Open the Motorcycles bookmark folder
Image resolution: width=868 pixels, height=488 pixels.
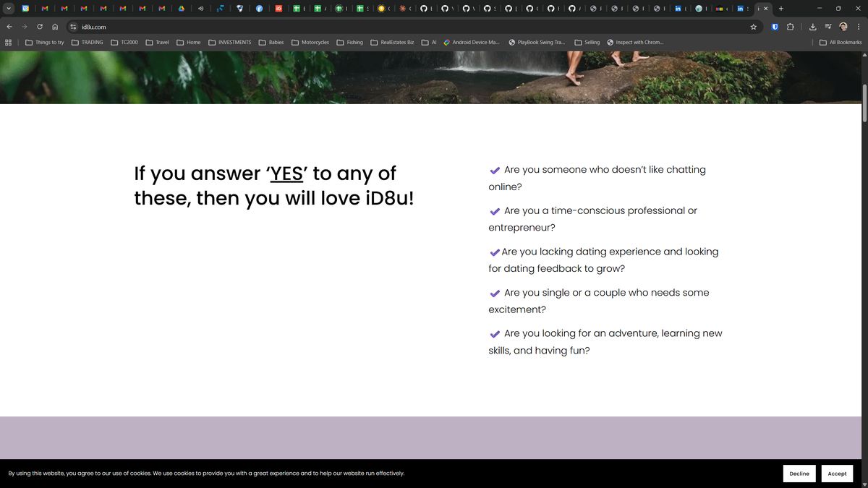310,43
